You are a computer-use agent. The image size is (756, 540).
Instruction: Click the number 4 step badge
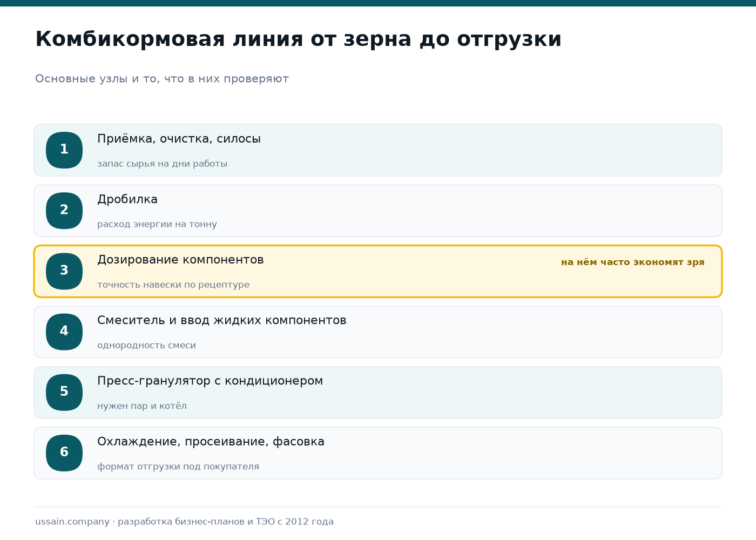[64, 332]
